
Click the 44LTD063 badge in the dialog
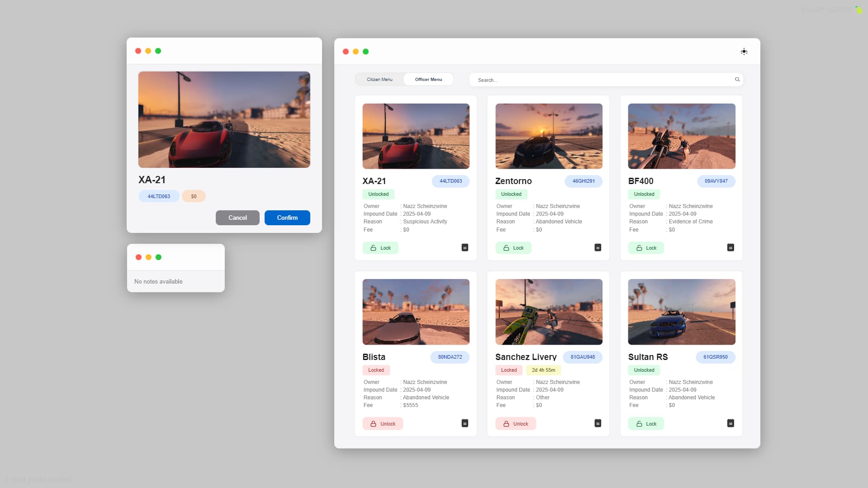pyautogui.click(x=159, y=196)
